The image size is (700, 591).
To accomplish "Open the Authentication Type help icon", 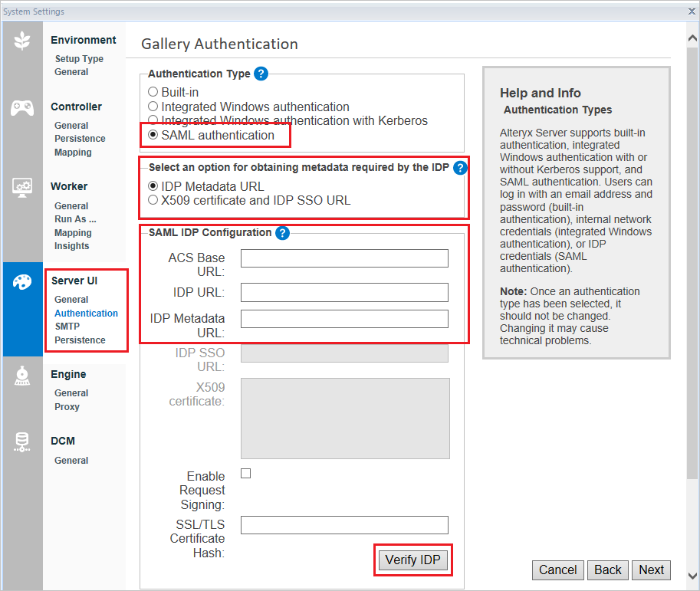I will coord(261,74).
